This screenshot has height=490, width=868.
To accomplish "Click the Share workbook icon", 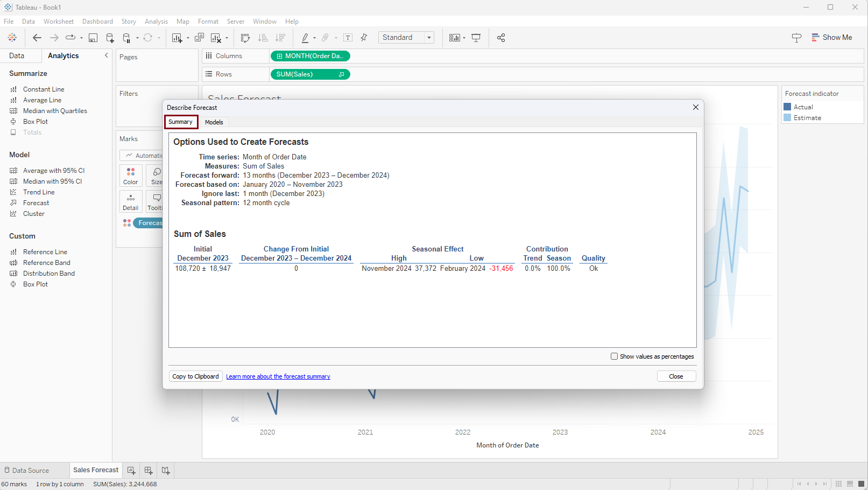I will (x=501, y=38).
